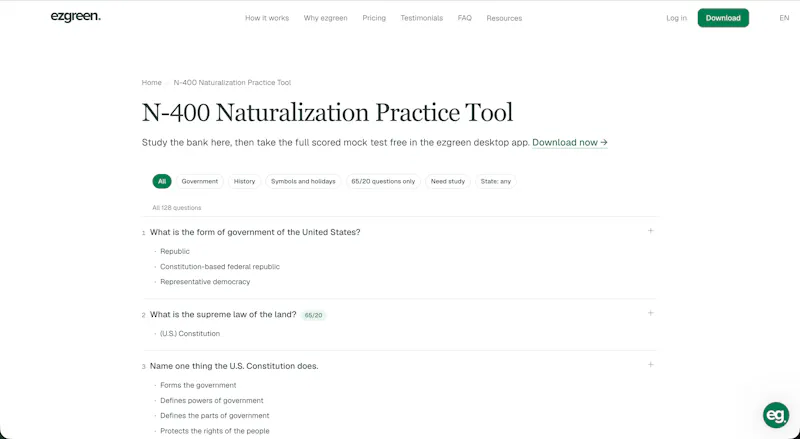
Task: Select 'Forms the government' answer
Action: pyautogui.click(x=198, y=385)
